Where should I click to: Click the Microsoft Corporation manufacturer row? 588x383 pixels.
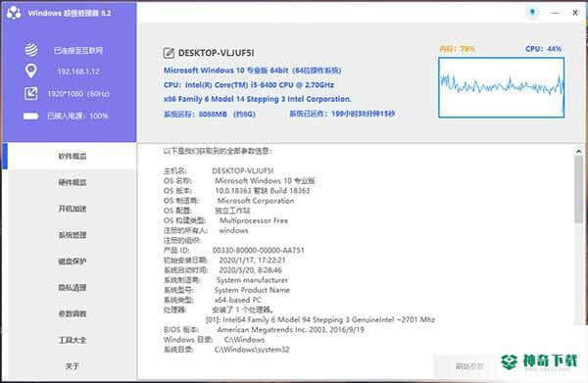click(228, 201)
